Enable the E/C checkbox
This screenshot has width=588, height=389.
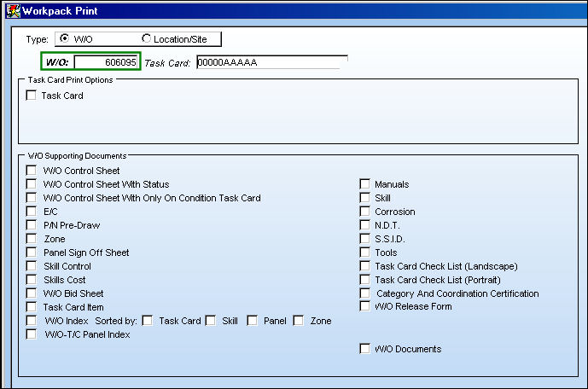pyautogui.click(x=31, y=212)
